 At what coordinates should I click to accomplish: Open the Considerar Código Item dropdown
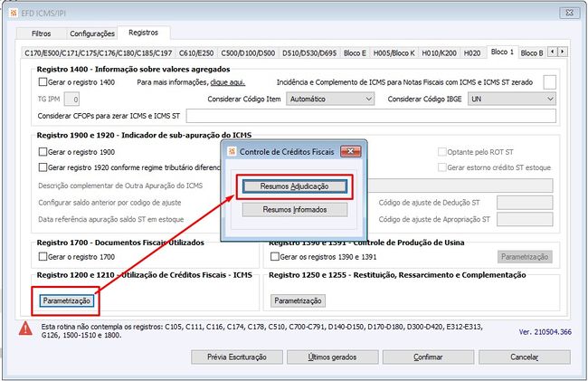330,99
